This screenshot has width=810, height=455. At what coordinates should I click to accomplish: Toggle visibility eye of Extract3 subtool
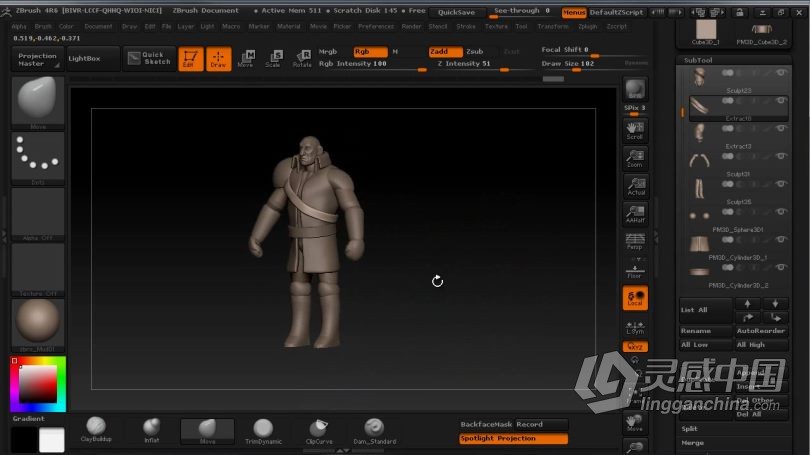coord(781,129)
